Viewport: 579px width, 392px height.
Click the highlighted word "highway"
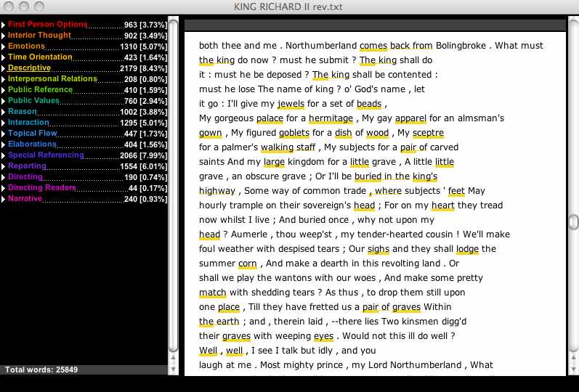point(217,191)
